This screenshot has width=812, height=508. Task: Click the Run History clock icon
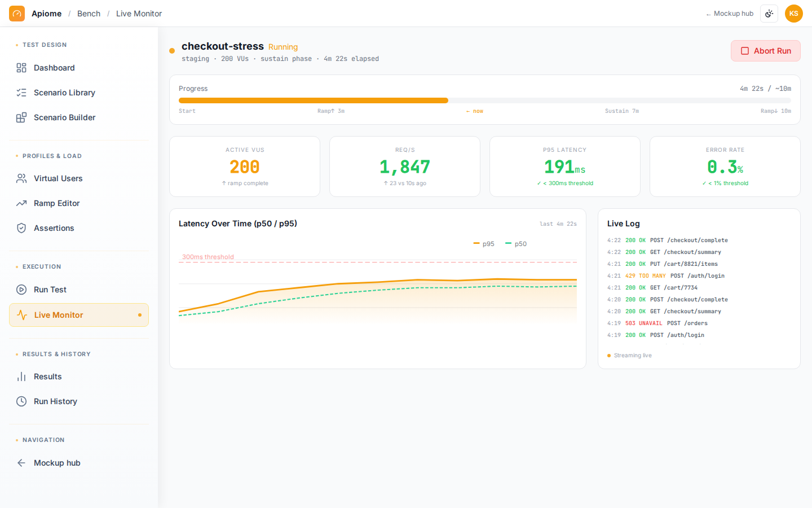21,401
